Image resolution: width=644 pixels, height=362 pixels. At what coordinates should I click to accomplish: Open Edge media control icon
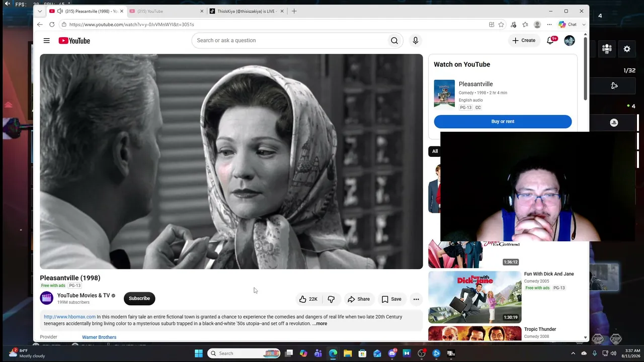(513, 25)
